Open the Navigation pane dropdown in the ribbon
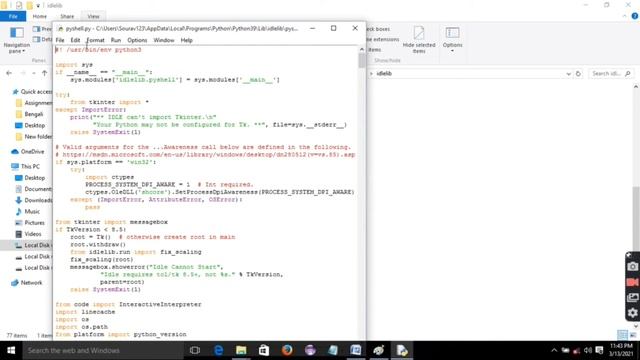Viewport: 640px width, 360px height. 17,40
